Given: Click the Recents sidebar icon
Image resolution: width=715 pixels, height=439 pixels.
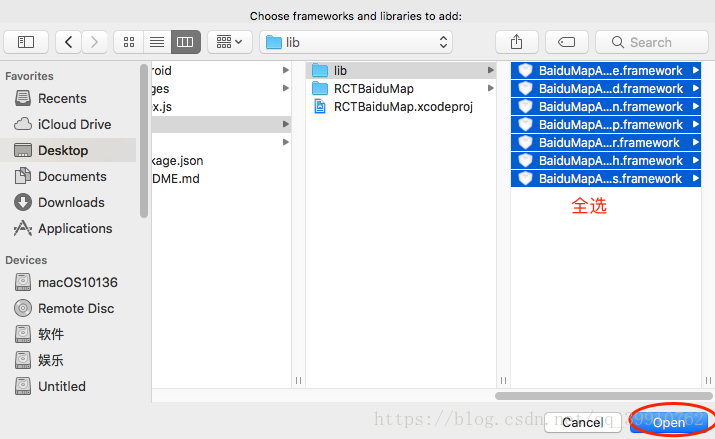Looking at the screenshot, I should click(x=23, y=98).
